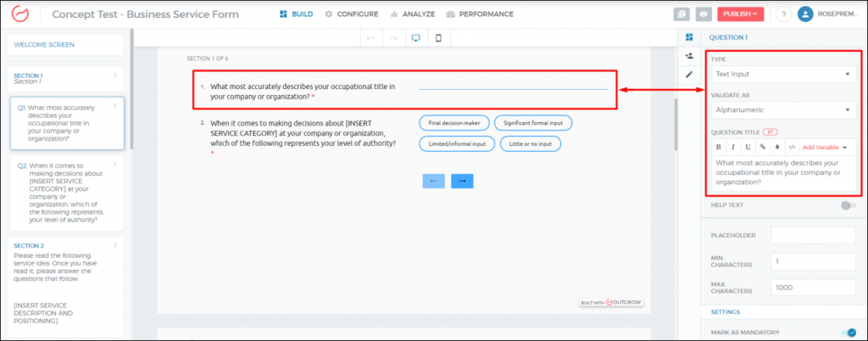Toggle the Mark as Mandatory switch
This screenshot has width=868, height=341.
(848, 333)
